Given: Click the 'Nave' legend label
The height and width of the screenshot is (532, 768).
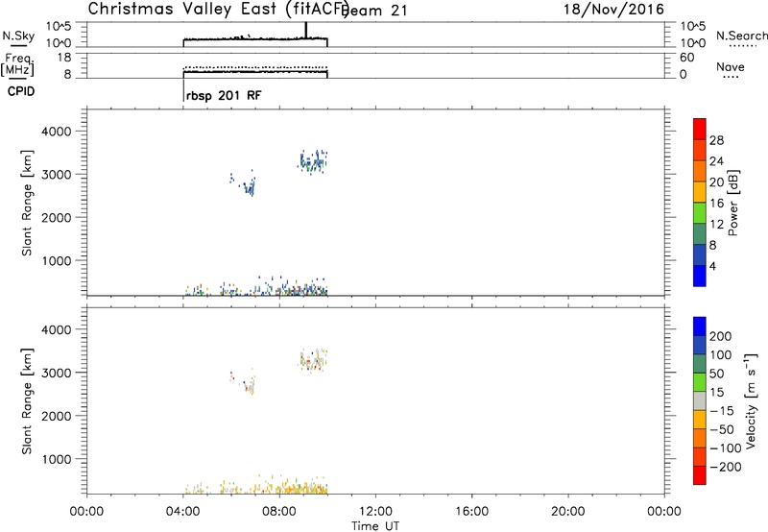Looking at the screenshot, I should point(731,67).
